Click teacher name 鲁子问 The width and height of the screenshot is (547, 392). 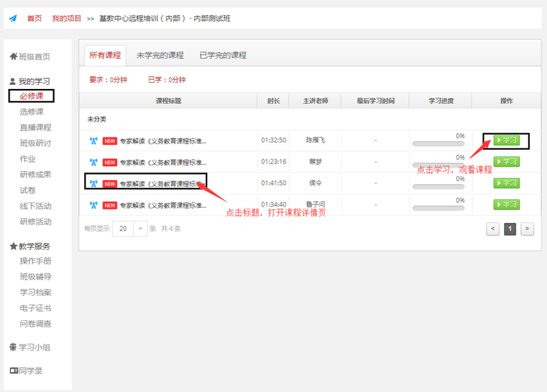[x=315, y=204]
